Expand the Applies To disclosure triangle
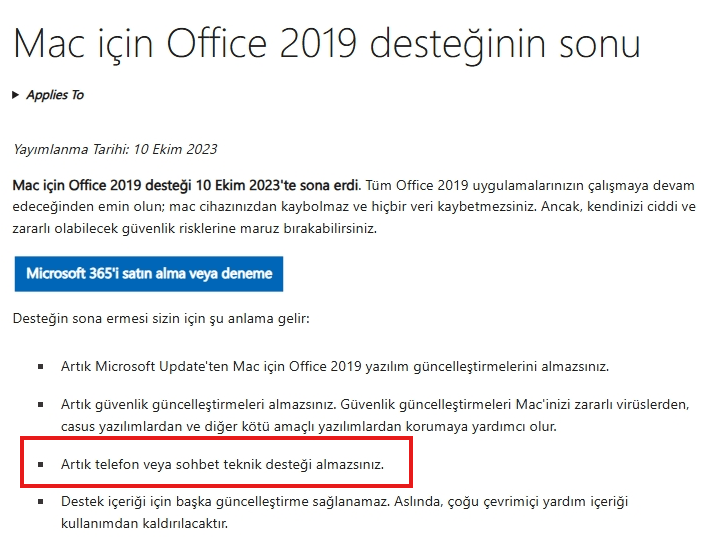 [x=16, y=95]
